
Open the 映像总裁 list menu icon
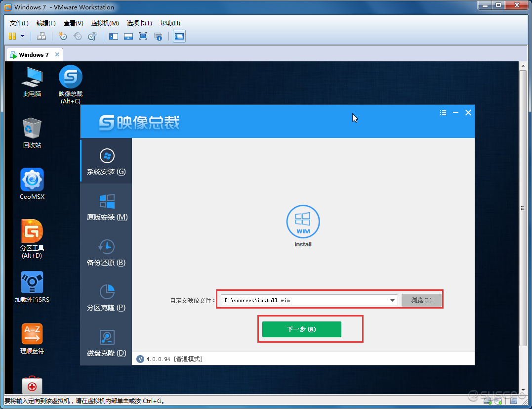(443, 112)
